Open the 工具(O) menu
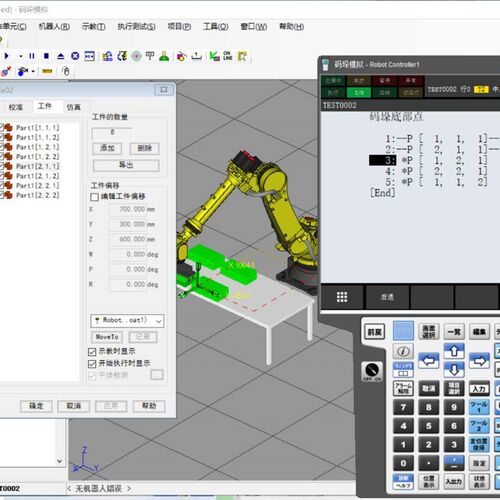 pos(216,26)
